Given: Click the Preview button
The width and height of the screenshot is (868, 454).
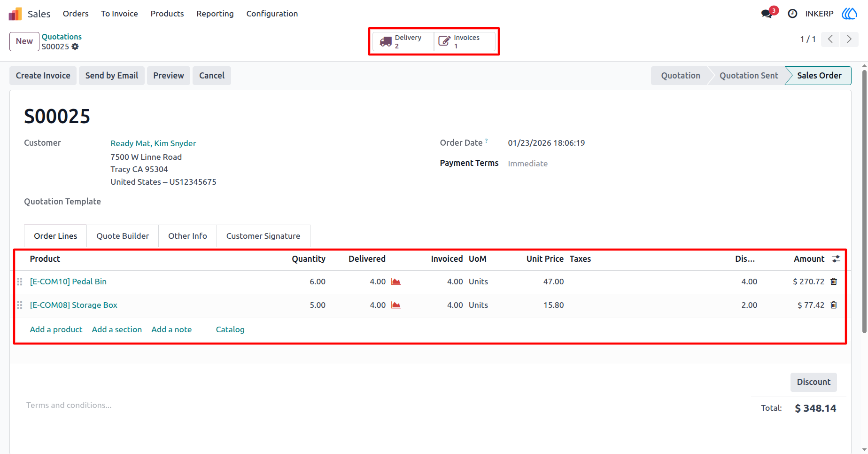Looking at the screenshot, I should [x=169, y=76].
